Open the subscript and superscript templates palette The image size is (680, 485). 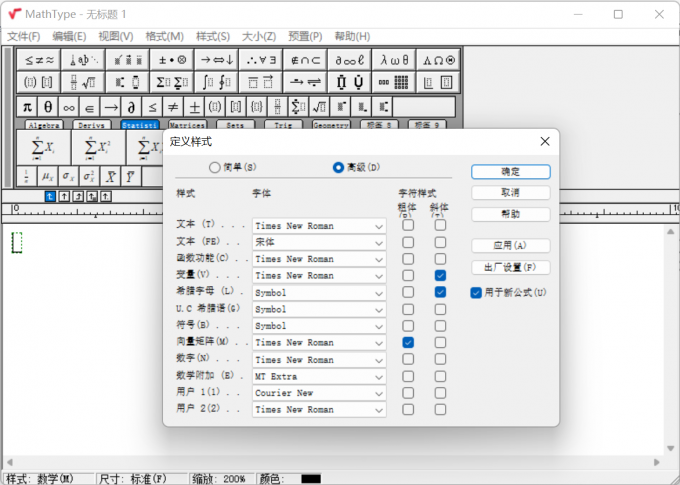coord(128,82)
